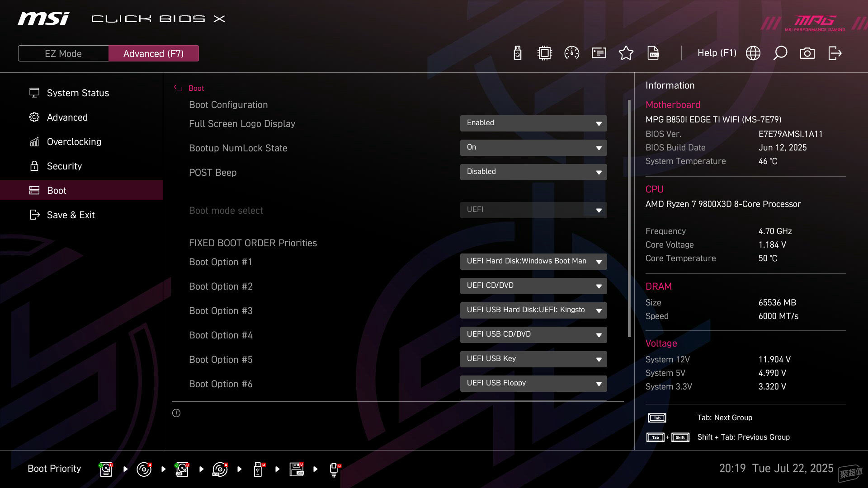Open Boot mode select UEFI dropdown
This screenshot has width=868, height=488.
(533, 210)
